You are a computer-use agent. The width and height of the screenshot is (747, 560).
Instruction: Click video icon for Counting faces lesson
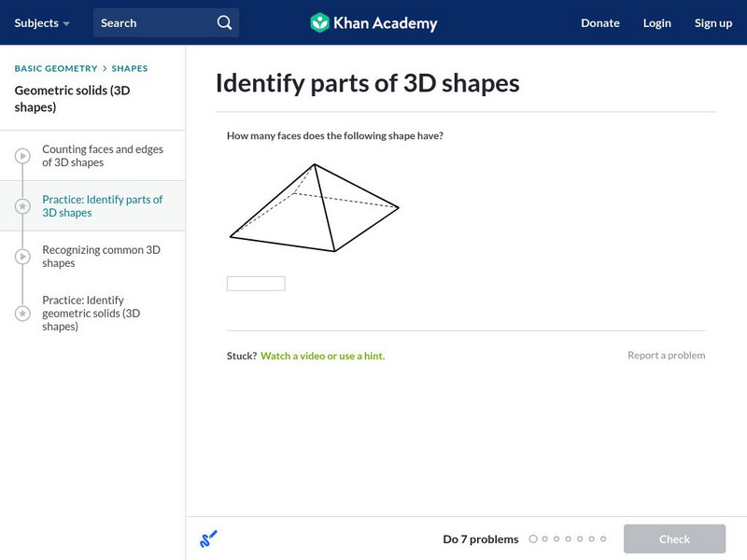(22, 156)
